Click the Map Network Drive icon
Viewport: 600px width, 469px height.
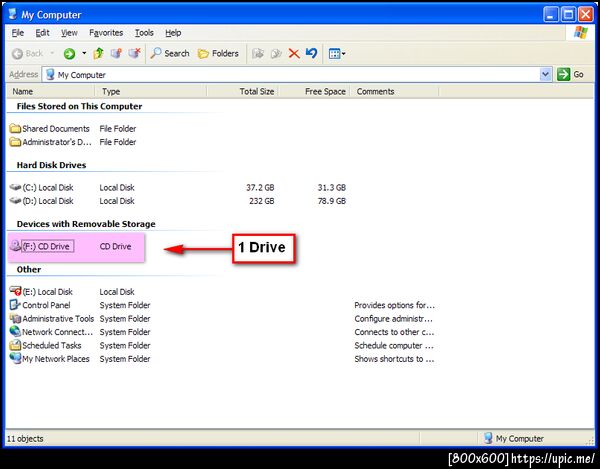(116, 54)
